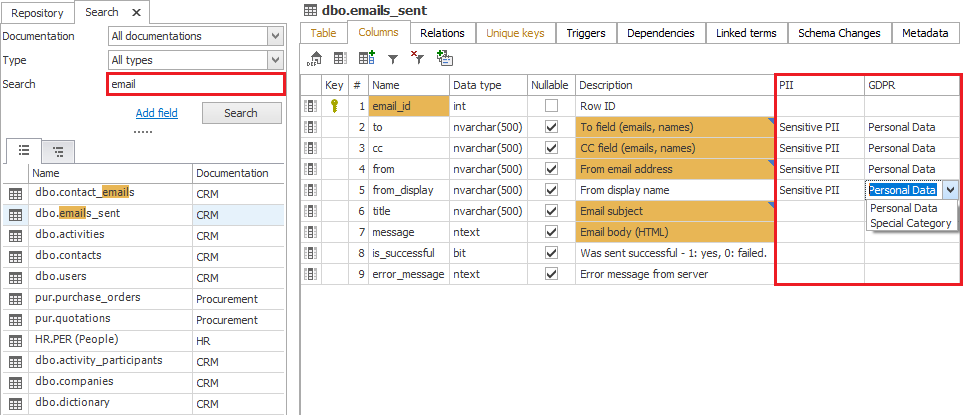The height and width of the screenshot is (415, 963).
Task: Click the filter funnel icon in toolbar
Action: [x=393, y=60]
